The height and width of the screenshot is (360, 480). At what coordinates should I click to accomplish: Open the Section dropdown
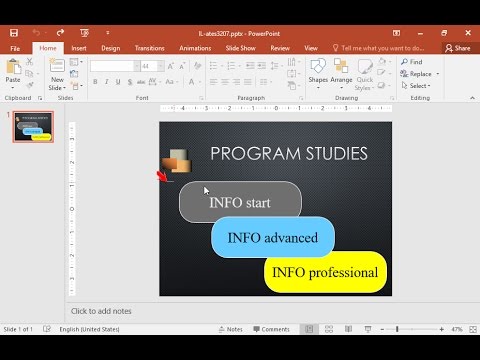[x=77, y=86]
